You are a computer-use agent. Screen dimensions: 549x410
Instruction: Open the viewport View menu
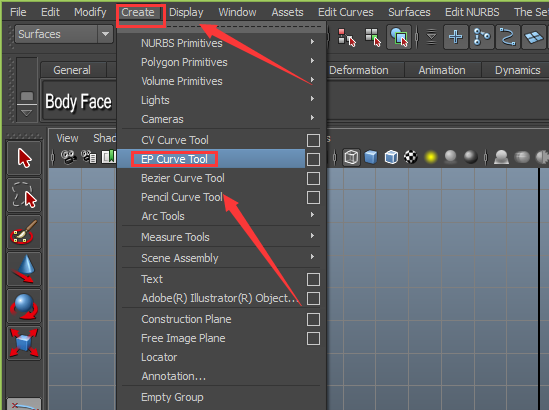[x=68, y=138]
